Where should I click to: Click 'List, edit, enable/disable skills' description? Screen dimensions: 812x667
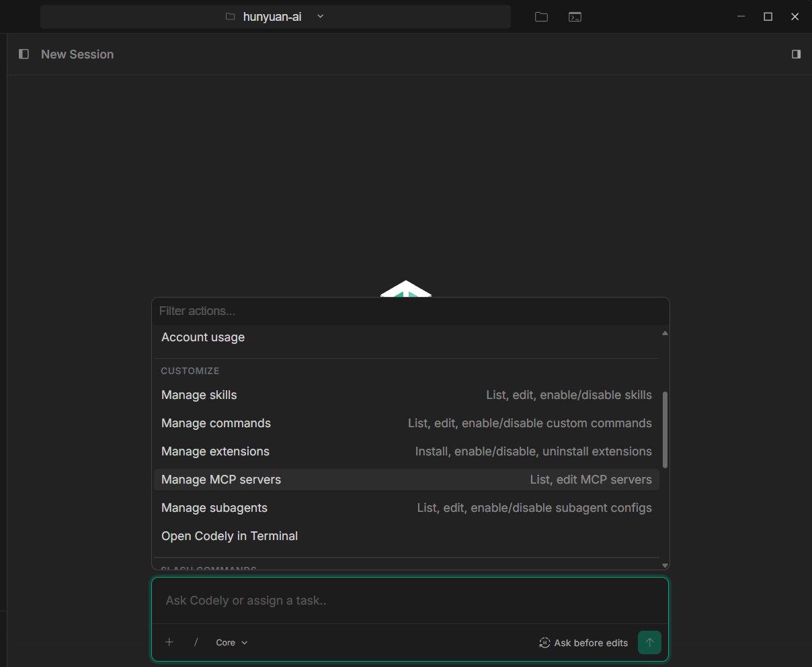tap(569, 395)
